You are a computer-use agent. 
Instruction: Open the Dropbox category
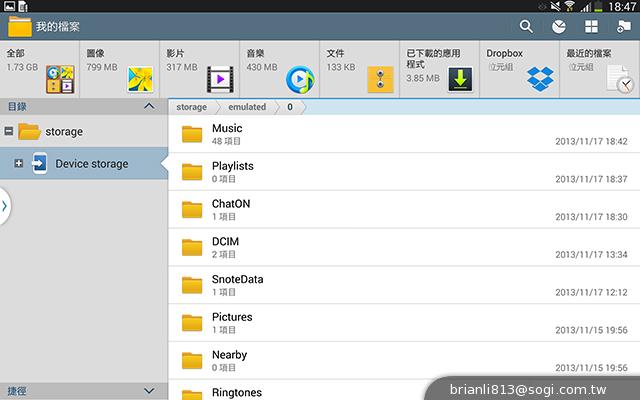tap(520, 69)
